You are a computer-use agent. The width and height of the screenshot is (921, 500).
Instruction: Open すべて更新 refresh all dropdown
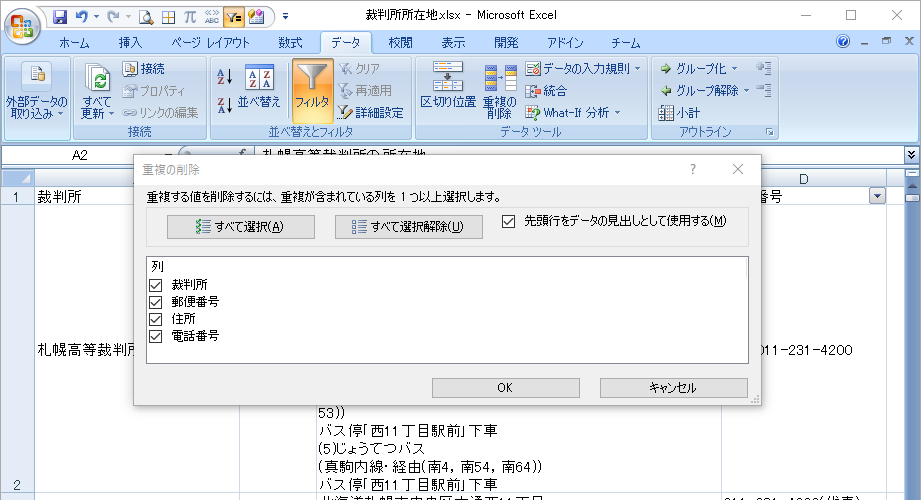tap(97, 108)
